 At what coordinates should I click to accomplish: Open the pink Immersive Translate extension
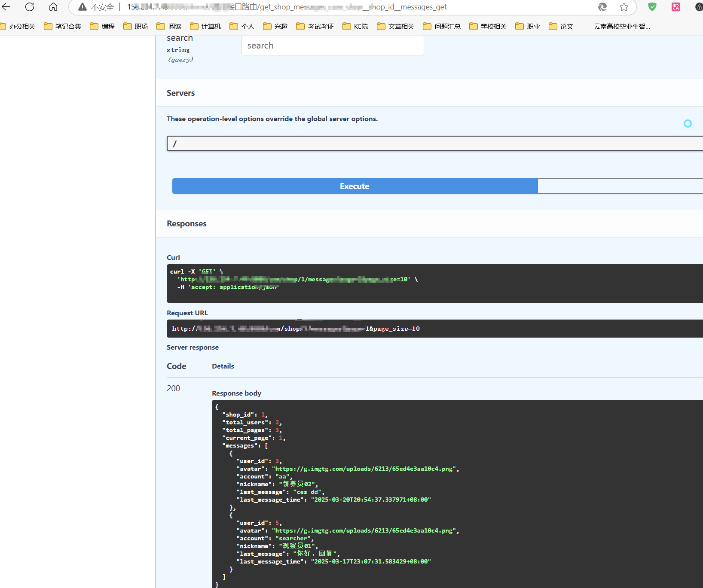675,7
